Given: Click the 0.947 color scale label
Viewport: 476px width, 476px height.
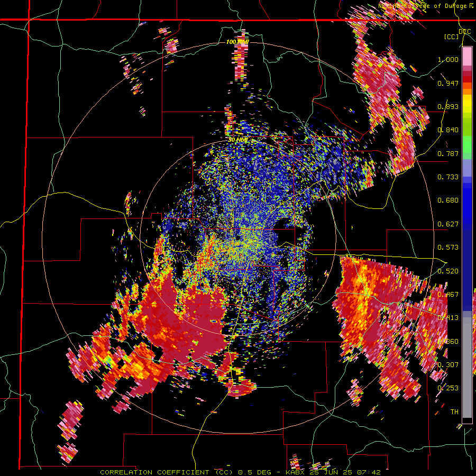Looking at the screenshot, I should (x=448, y=83).
